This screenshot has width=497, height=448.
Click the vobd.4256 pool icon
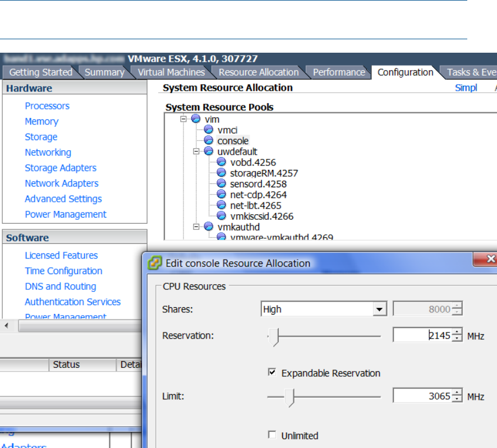(x=221, y=163)
